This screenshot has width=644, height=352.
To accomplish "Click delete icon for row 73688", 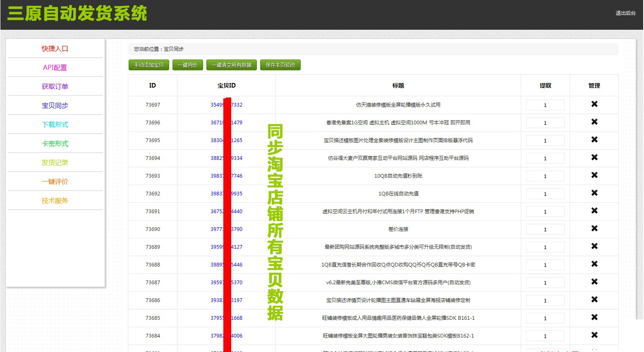I will coord(594,264).
